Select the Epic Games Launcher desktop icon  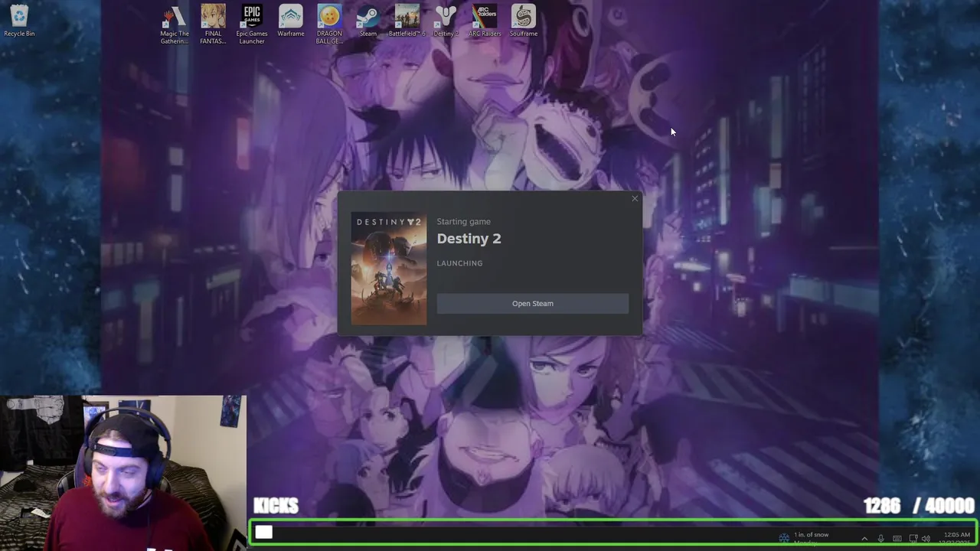coord(252,24)
